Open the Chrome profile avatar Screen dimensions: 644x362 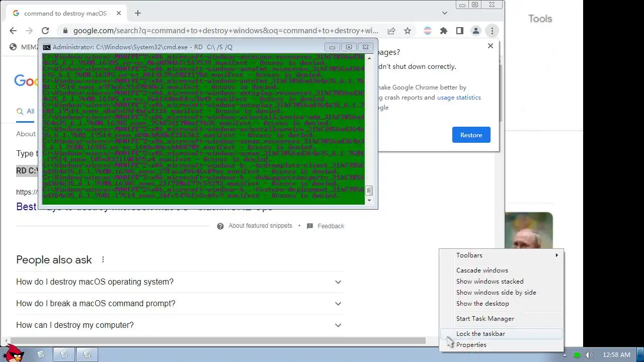tap(475, 31)
